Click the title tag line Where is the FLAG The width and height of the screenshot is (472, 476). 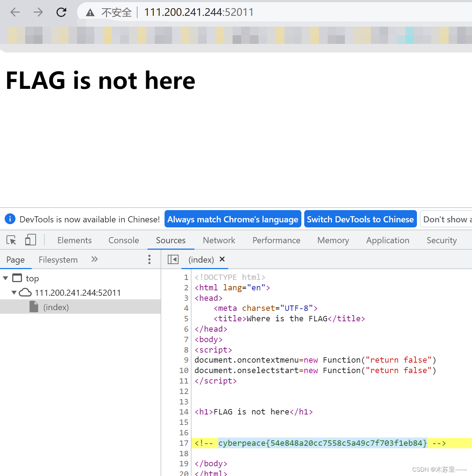pyautogui.click(x=289, y=319)
